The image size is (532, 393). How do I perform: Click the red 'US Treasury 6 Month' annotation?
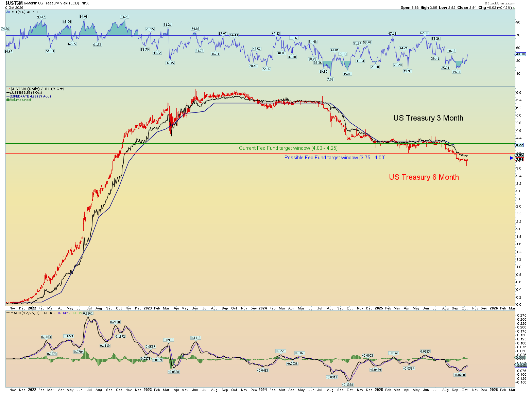(x=424, y=177)
